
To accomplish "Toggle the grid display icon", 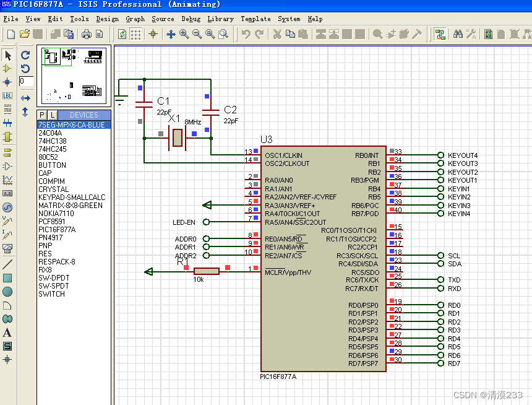I will pos(135,34).
